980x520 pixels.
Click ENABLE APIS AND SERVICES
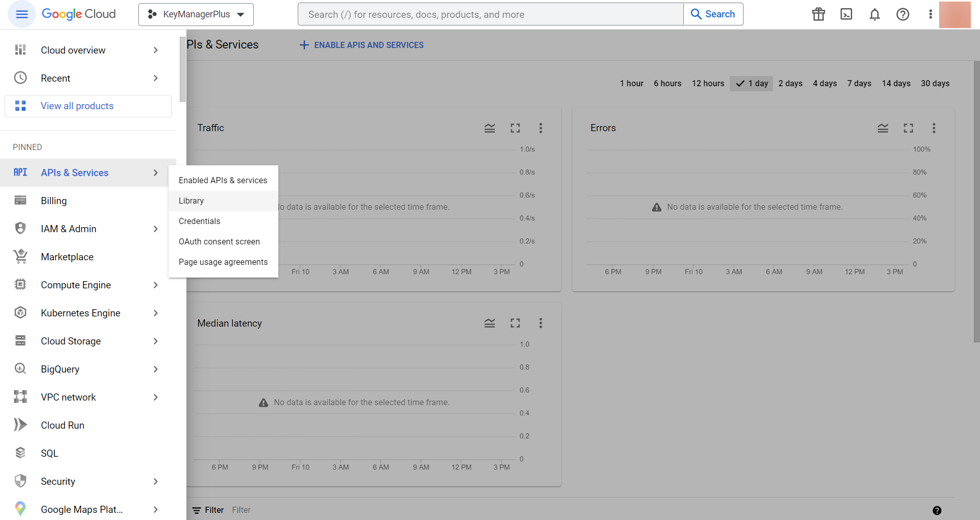(361, 45)
